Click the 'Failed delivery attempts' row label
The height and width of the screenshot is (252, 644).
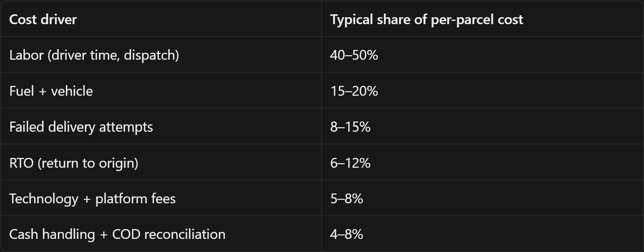point(81,127)
